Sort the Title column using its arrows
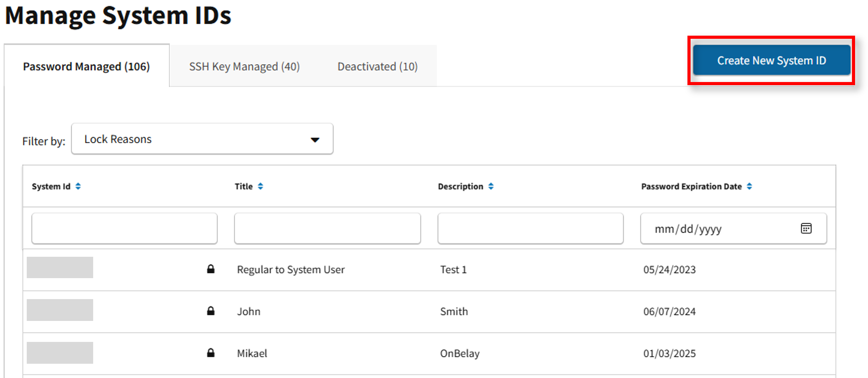Image resolution: width=868 pixels, height=378 pixels. point(260,186)
